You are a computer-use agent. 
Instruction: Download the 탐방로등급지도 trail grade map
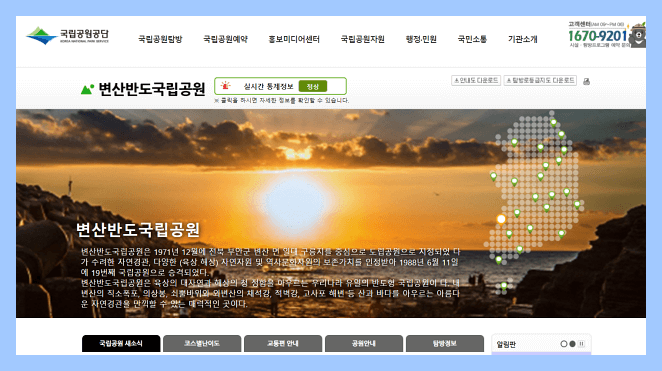(540, 80)
